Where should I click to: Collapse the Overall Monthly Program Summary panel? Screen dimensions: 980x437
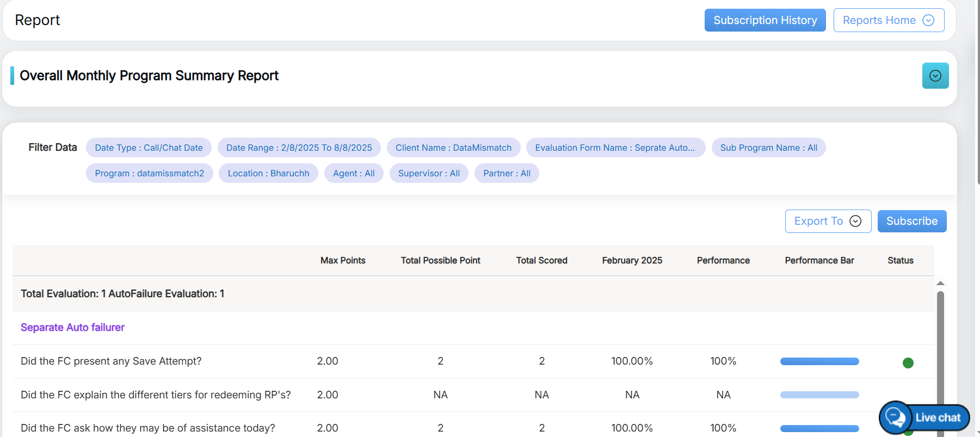point(935,76)
